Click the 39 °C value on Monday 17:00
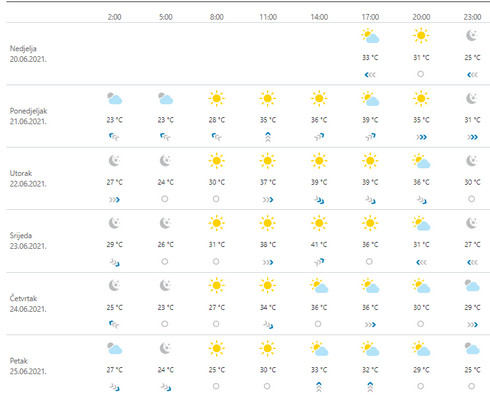The height and width of the screenshot is (397, 490). (x=370, y=120)
